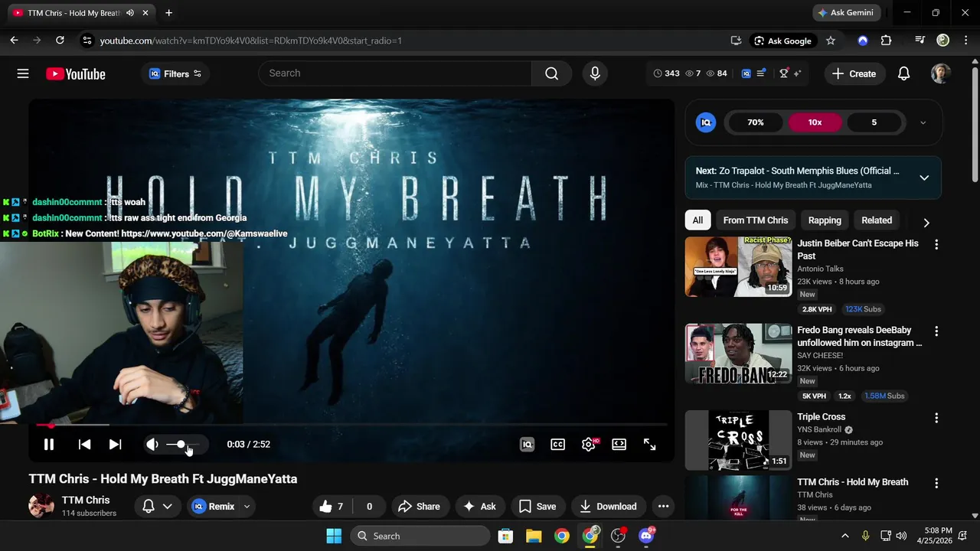Open TTM Chris channel avatar

coord(41,506)
